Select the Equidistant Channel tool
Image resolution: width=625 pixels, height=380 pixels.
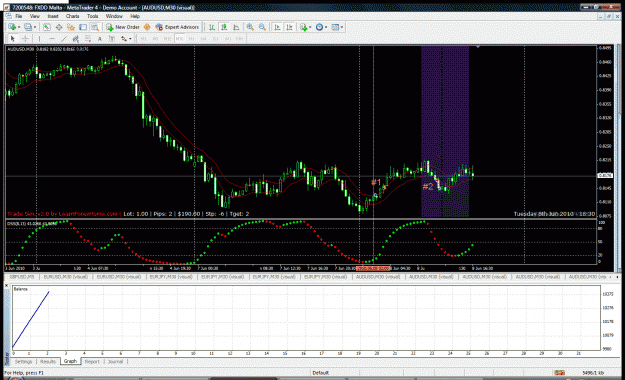coord(76,39)
